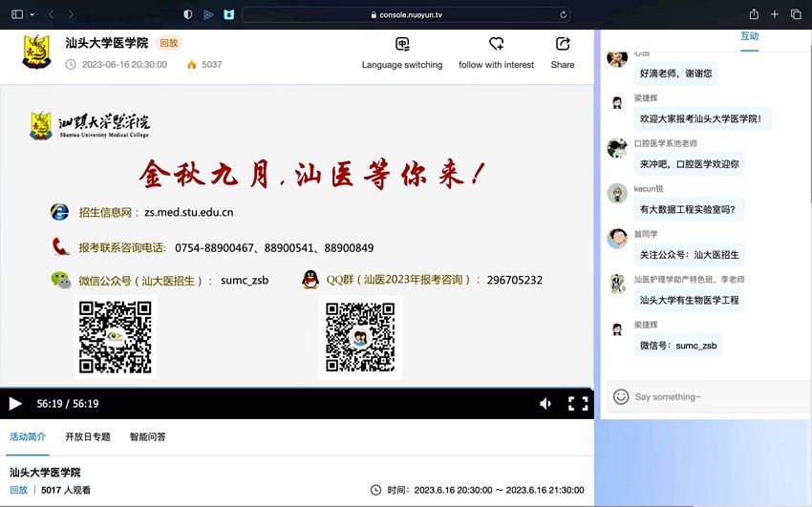Click the Language switching icon

(x=402, y=45)
